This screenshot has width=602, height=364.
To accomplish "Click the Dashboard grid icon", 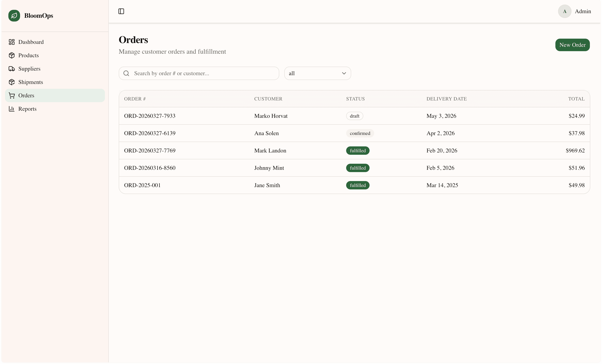I will pos(12,42).
